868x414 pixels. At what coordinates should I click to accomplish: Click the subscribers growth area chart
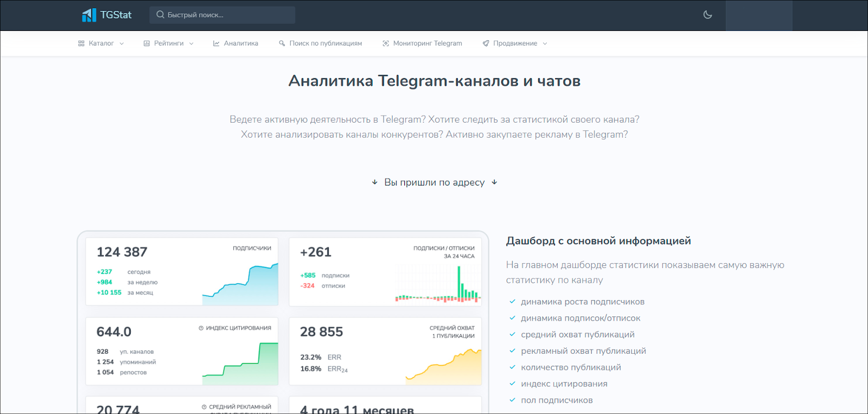(240, 284)
